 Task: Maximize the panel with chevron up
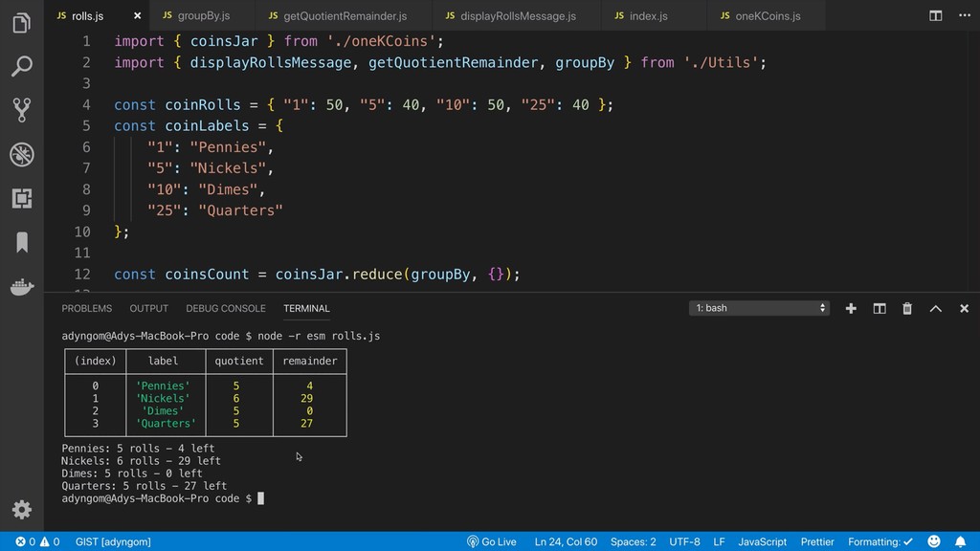pos(936,309)
